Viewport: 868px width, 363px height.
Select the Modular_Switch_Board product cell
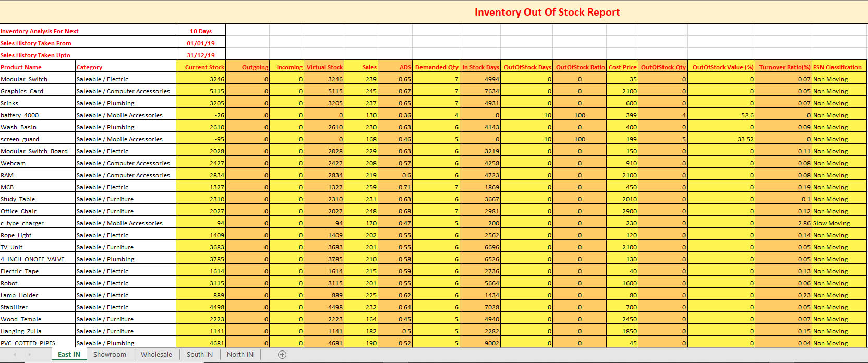point(38,150)
